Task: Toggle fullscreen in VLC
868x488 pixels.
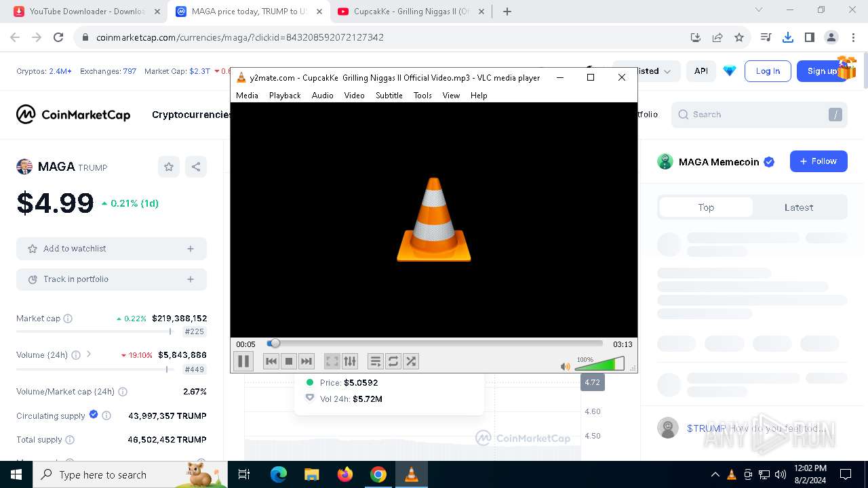Action: pyautogui.click(x=332, y=361)
